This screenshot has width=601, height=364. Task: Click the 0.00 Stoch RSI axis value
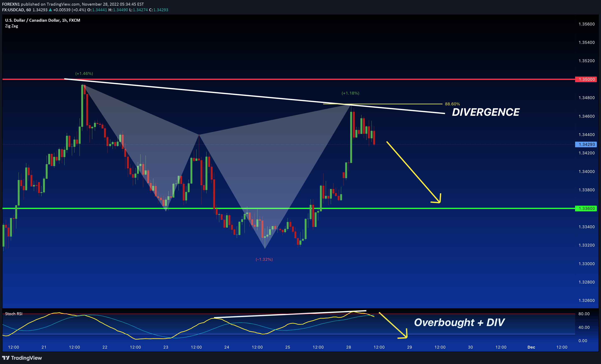(x=583, y=341)
